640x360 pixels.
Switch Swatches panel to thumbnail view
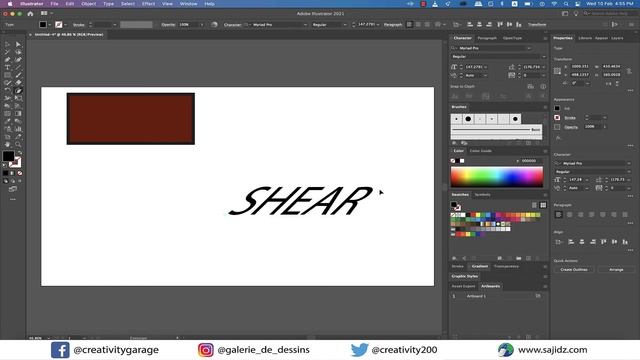(x=543, y=205)
